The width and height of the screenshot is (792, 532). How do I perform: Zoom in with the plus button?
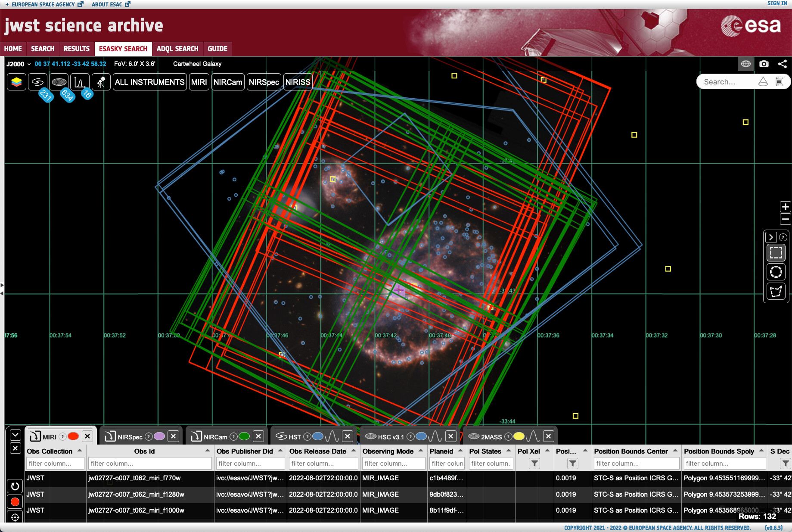click(785, 207)
